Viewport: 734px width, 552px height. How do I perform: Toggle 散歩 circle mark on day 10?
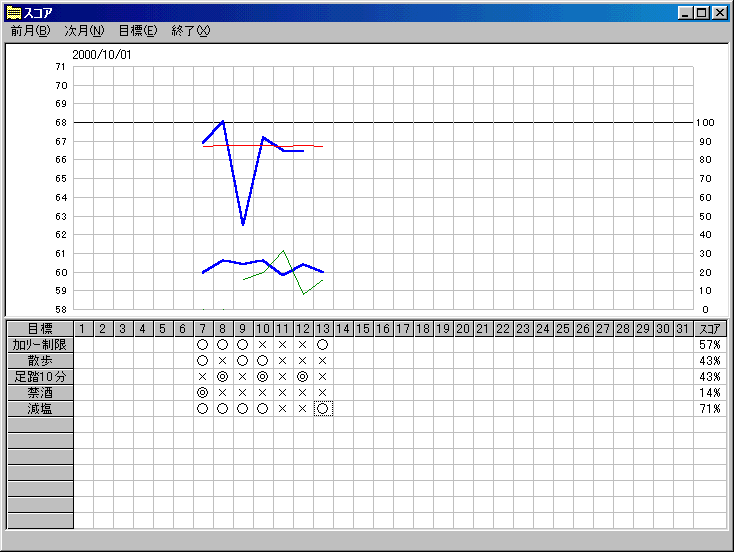263,361
